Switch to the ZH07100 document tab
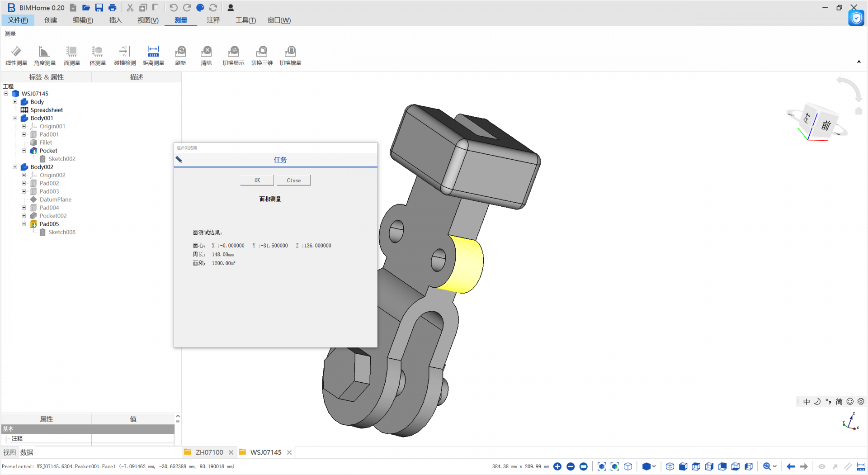 (x=209, y=452)
